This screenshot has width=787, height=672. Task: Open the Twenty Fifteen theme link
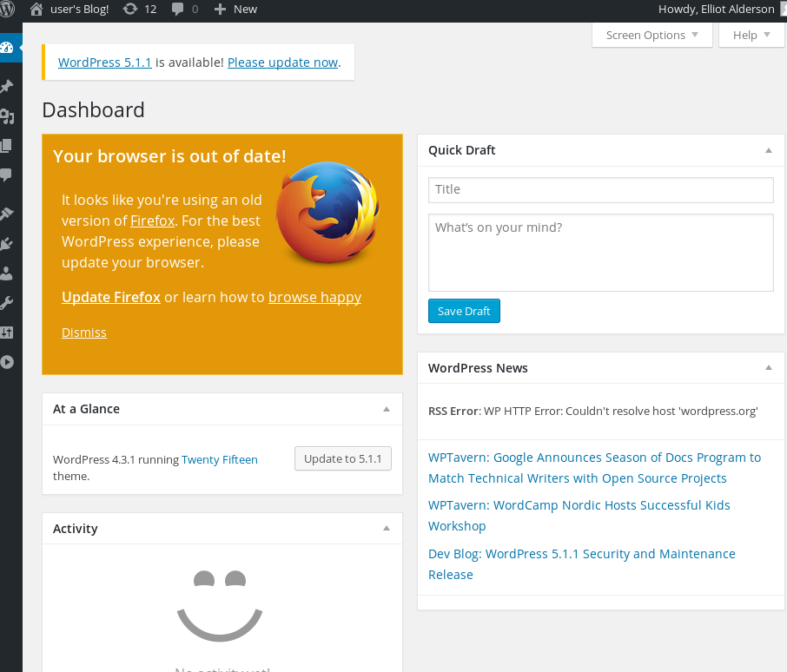[x=220, y=459]
